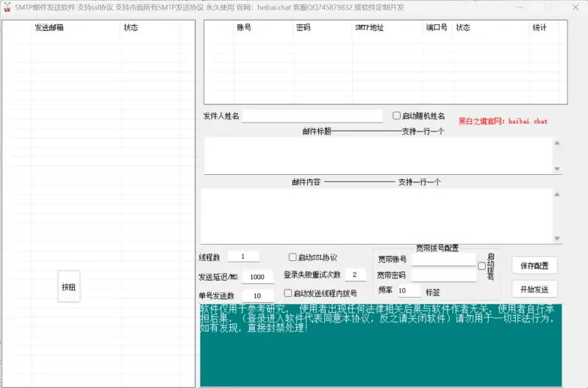Image resolution: width=588 pixels, height=388 pixels.
Task: Click the 开始发送 button
Action: point(534,289)
